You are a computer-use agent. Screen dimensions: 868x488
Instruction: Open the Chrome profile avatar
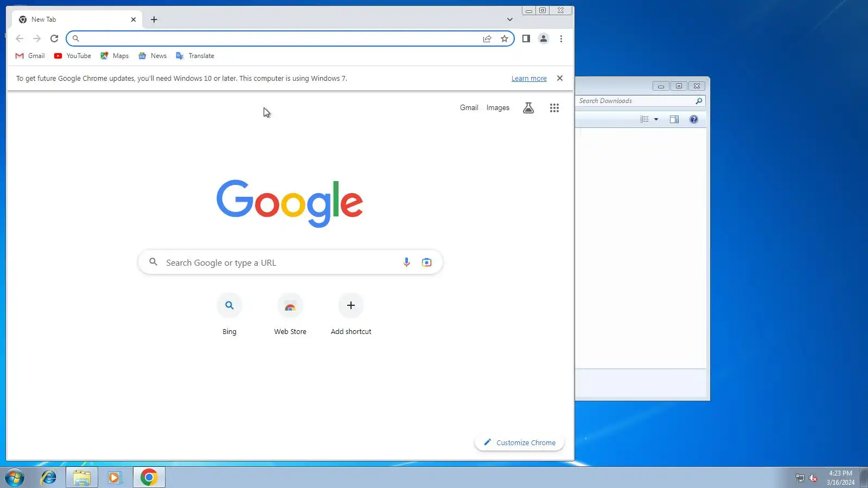pos(543,38)
